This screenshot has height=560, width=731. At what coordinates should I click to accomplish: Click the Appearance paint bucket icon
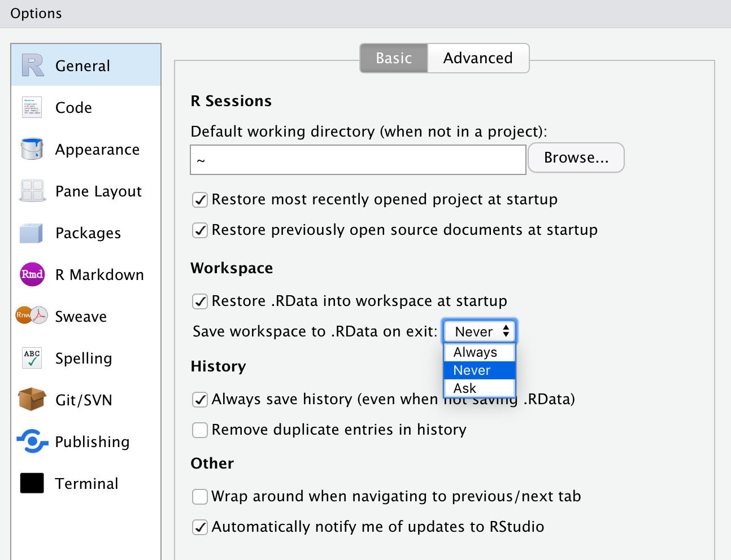[32, 149]
